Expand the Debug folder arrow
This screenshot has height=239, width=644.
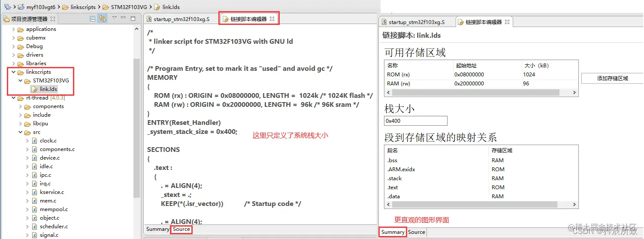pyautogui.click(x=13, y=47)
